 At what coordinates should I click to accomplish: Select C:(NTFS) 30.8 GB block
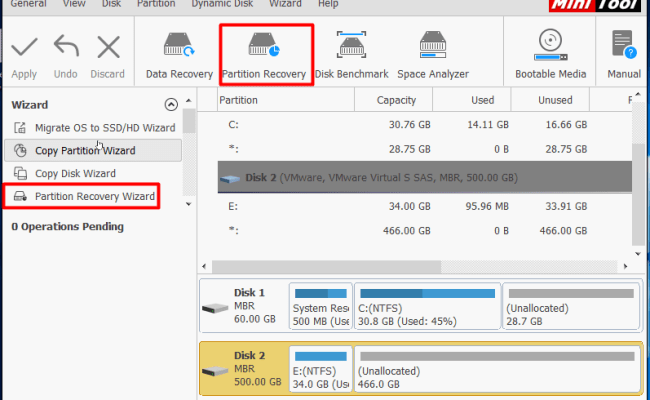(427, 306)
